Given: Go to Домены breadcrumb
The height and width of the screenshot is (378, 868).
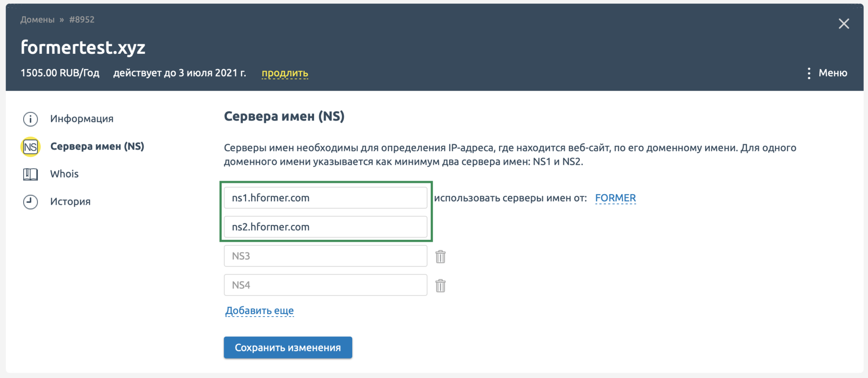Looking at the screenshot, I should tap(37, 19).
